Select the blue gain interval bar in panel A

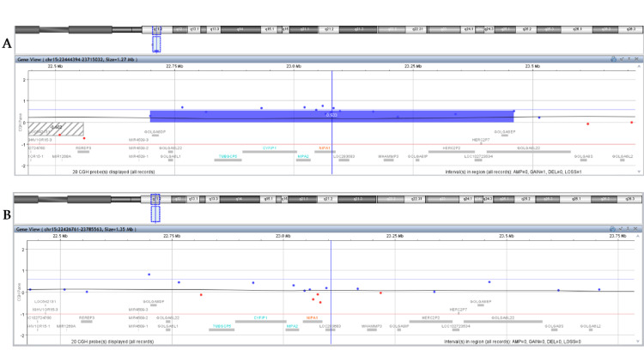click(331, 116)
